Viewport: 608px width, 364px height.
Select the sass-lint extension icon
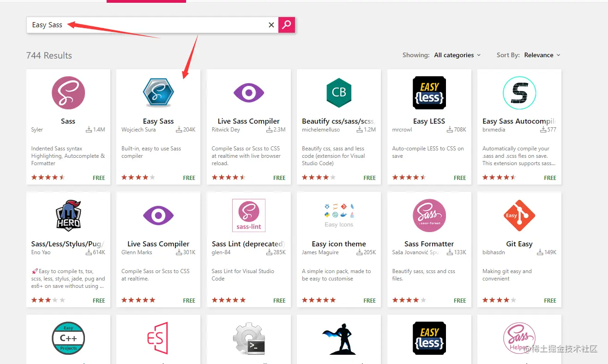coord(249,215)
